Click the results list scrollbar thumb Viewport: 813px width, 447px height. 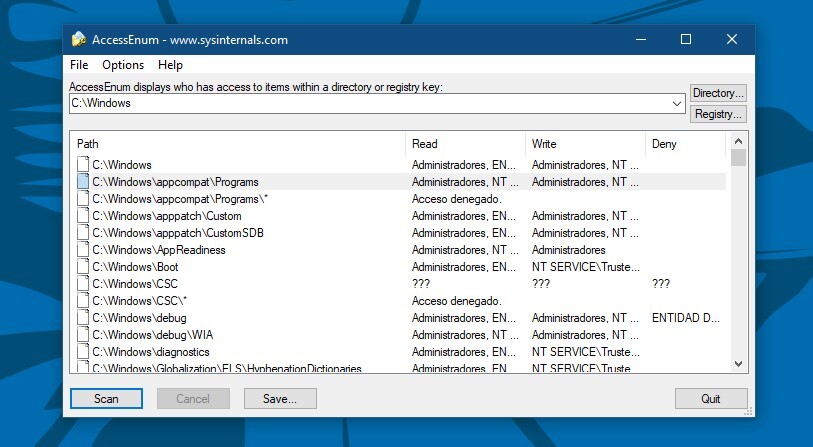738,158
